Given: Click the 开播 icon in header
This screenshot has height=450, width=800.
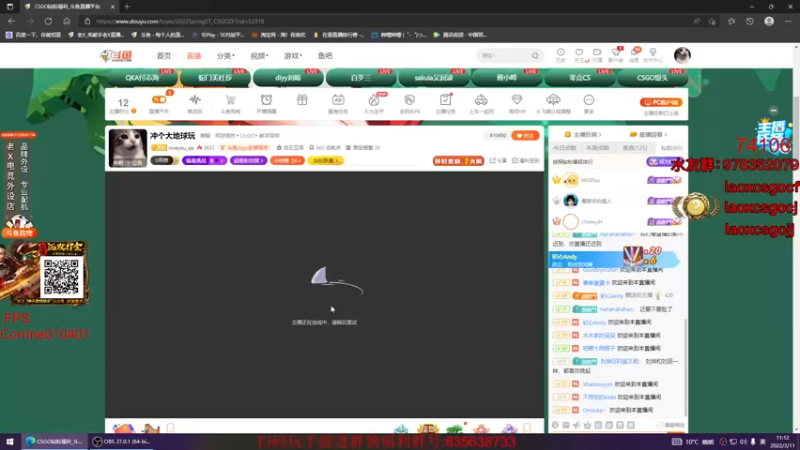Looking at the screenshot, I should tap(597, 53).
